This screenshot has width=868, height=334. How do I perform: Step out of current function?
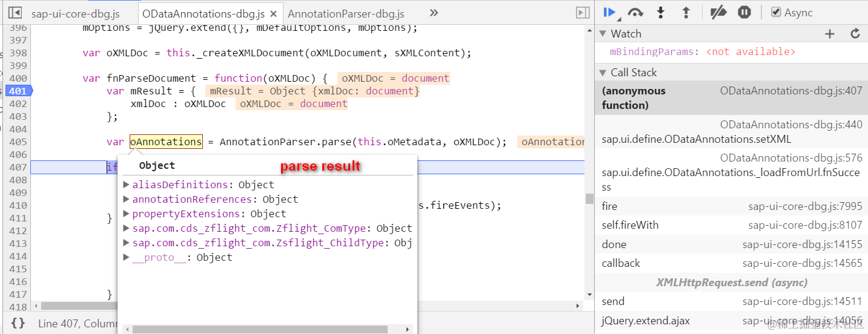[x=686, y=12]
